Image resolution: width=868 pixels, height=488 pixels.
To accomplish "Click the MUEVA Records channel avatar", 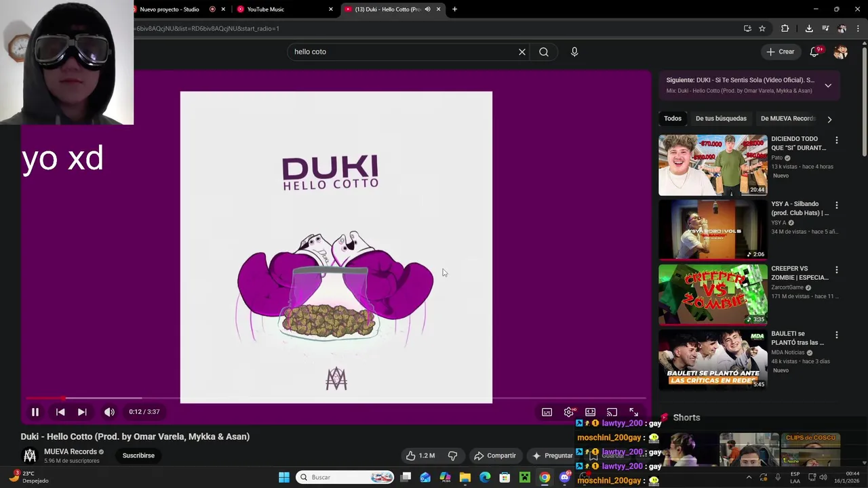I will (x=30, y=455).
